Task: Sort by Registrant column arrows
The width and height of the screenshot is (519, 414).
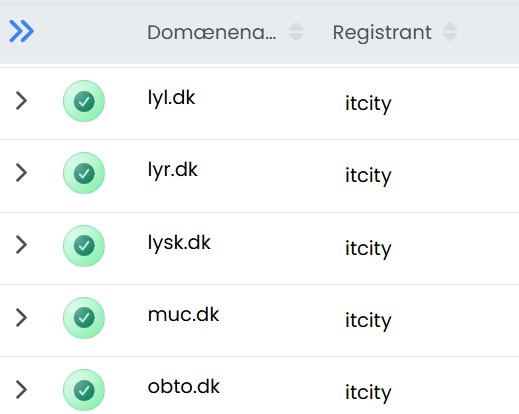Action: [450, 32]
